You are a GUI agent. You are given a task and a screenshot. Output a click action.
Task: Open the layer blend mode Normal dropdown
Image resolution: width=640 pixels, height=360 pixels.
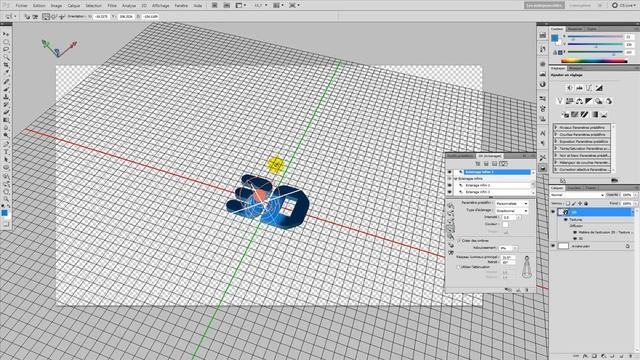[577, 195]
